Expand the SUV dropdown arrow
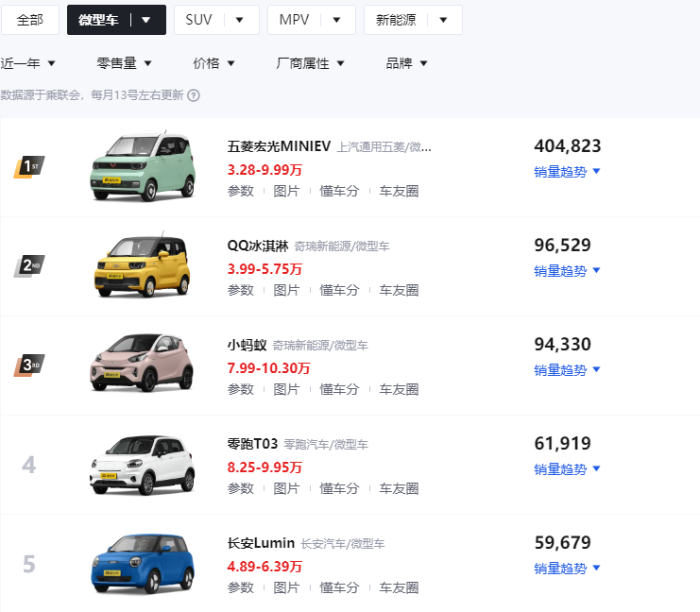 [x=240, y=20]
